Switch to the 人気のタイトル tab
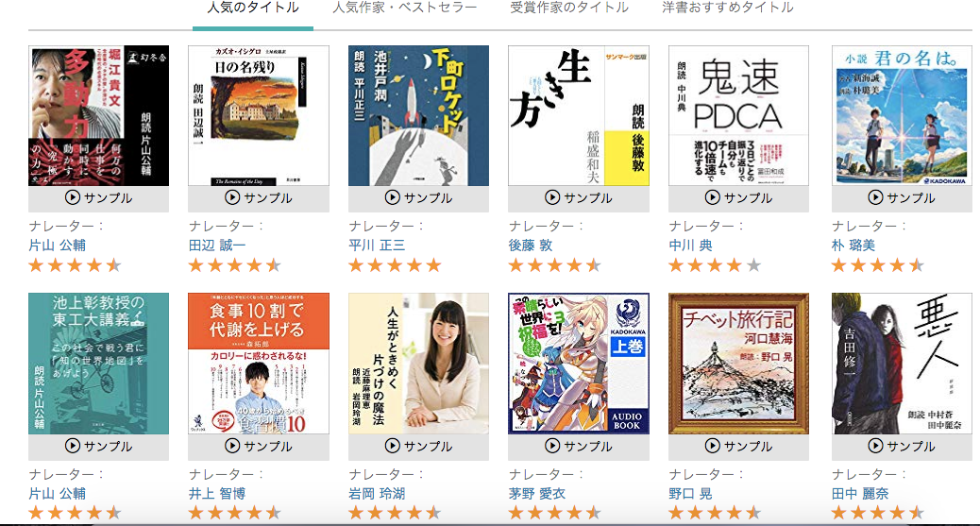The height and width of the screenshot is (526, 980). (x=253, y=8)
